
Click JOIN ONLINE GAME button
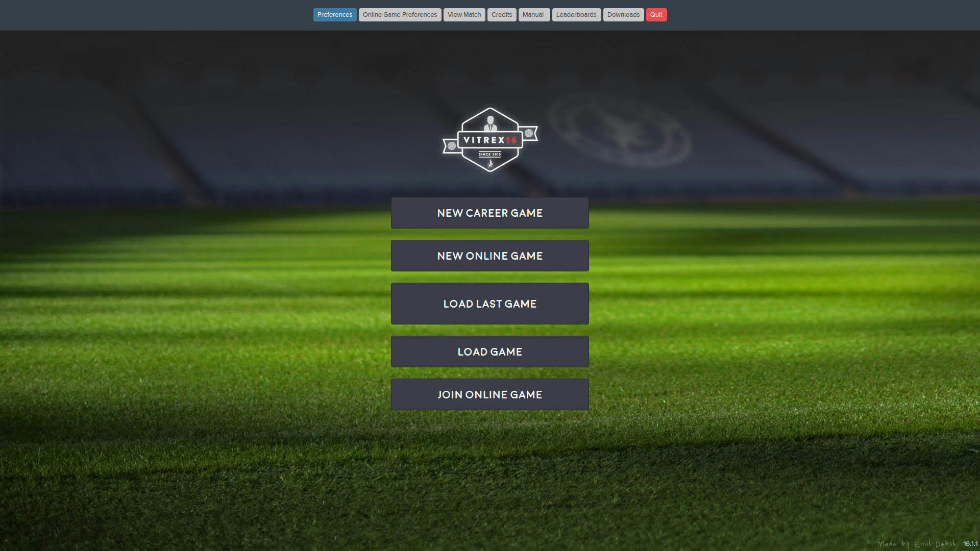[490, 394]
